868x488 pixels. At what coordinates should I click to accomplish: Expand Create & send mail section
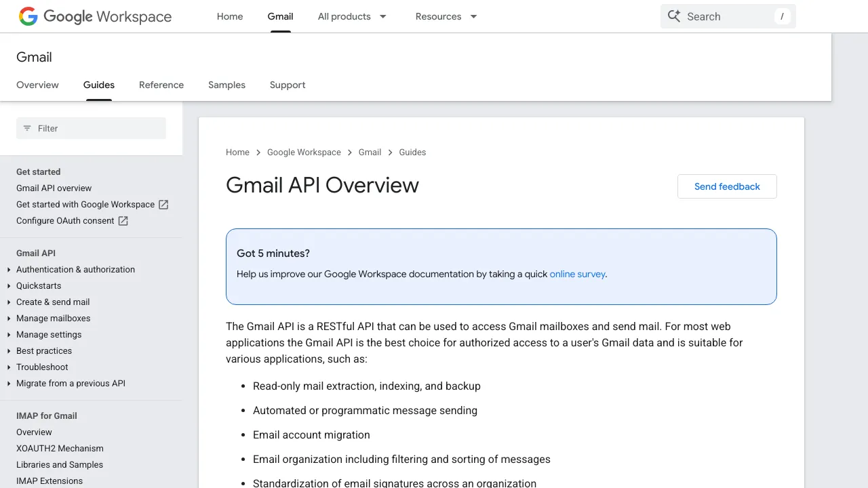9,302
